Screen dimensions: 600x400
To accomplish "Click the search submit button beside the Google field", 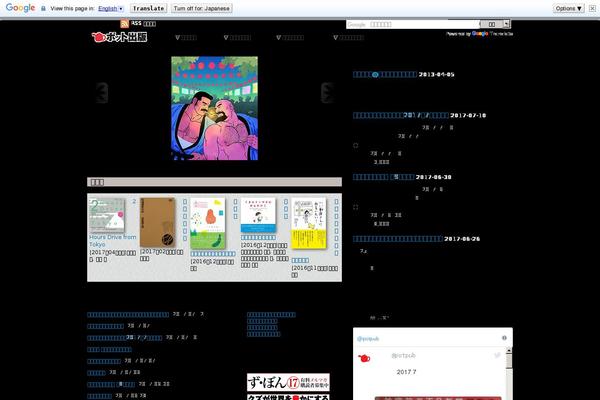I will click(492, 24).
